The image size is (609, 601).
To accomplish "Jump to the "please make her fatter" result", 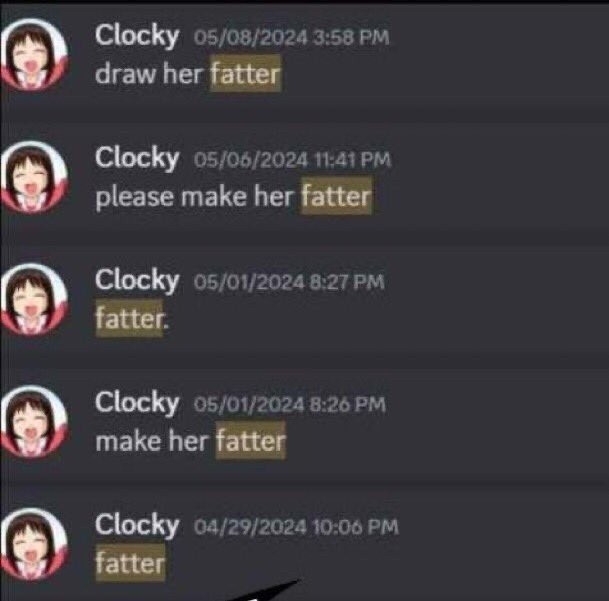I will click(x=234, y=196).
